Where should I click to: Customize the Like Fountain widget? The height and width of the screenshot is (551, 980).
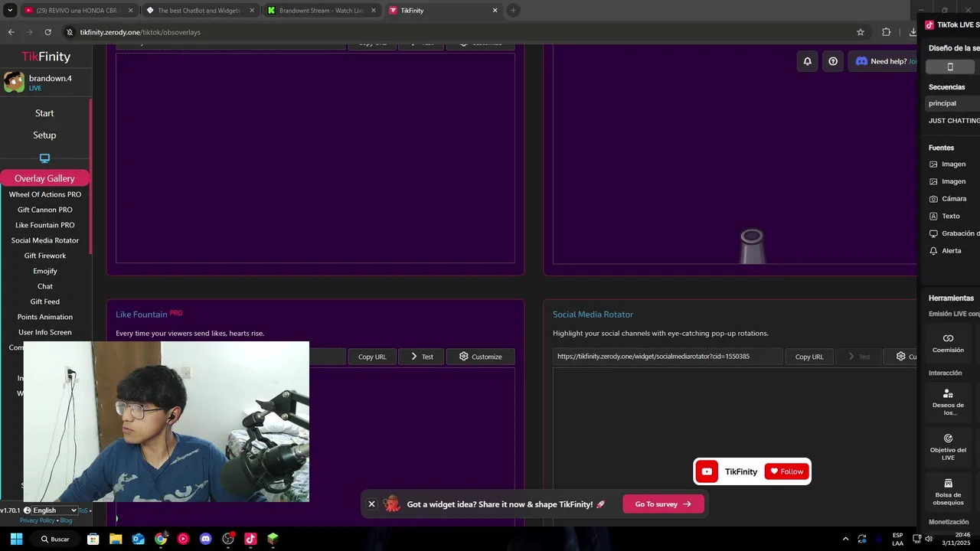pos(480,357)
